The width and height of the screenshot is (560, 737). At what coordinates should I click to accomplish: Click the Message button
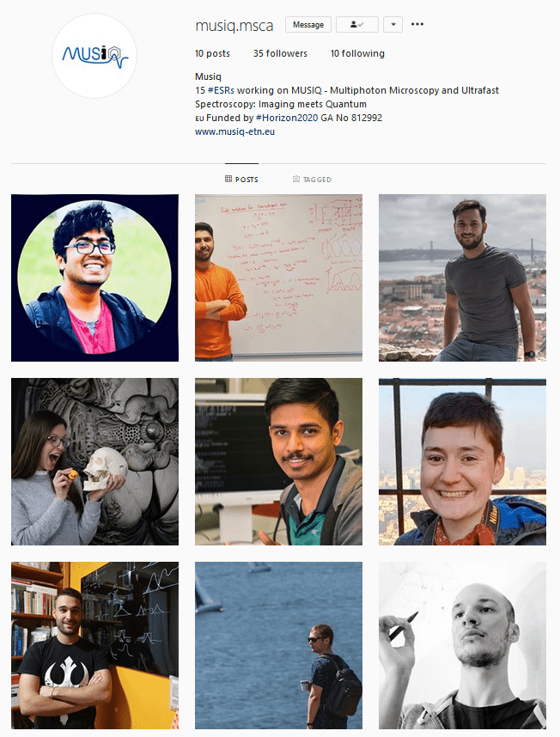tap(308, 24)
